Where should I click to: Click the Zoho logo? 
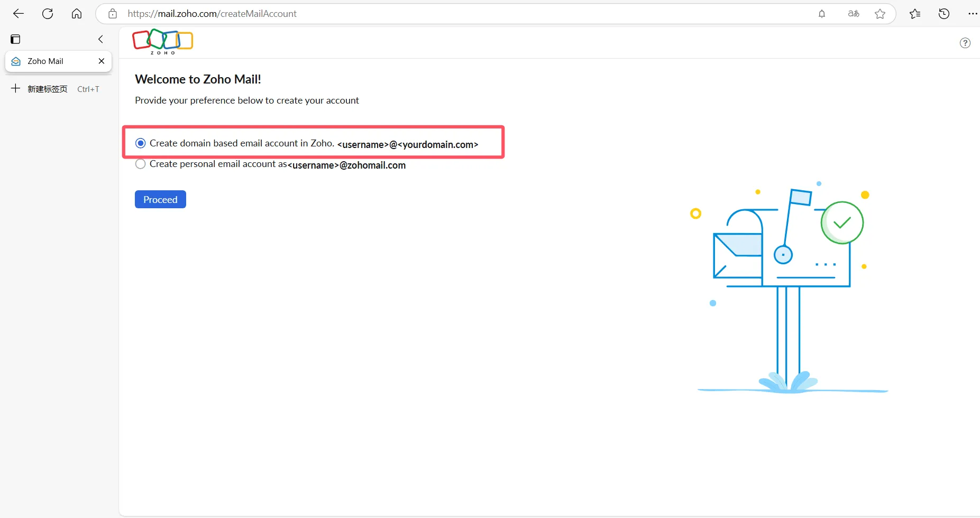click(162, 41)
